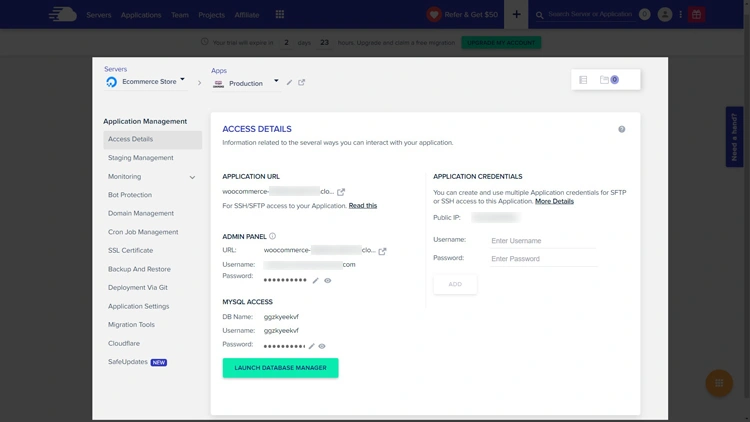Open the Ecommerce Store server dropdown
Viewport: 750px width, 422px height.
pos(182,80)
